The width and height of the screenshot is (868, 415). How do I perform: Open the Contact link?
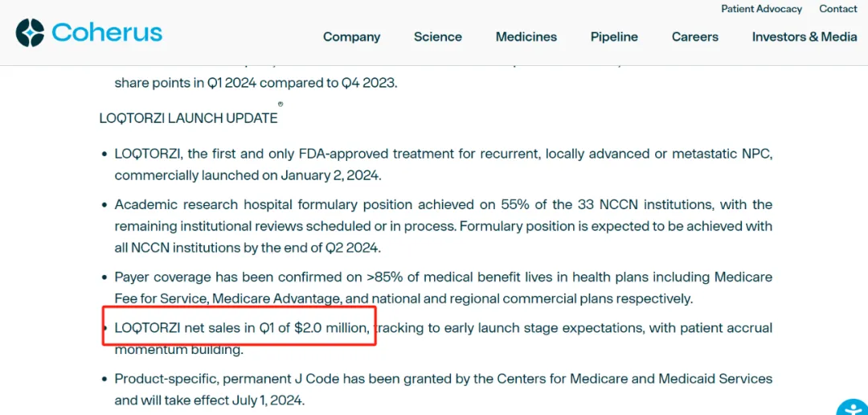837,9
